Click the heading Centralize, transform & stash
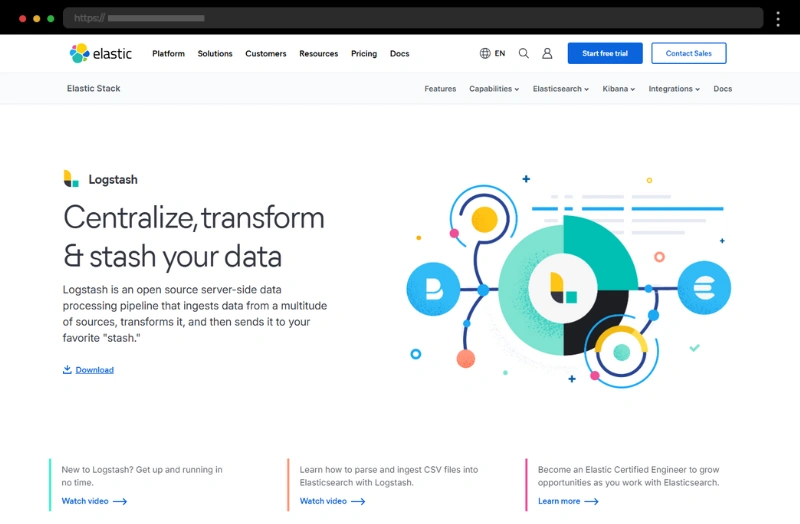 click(x=194, y=236)
